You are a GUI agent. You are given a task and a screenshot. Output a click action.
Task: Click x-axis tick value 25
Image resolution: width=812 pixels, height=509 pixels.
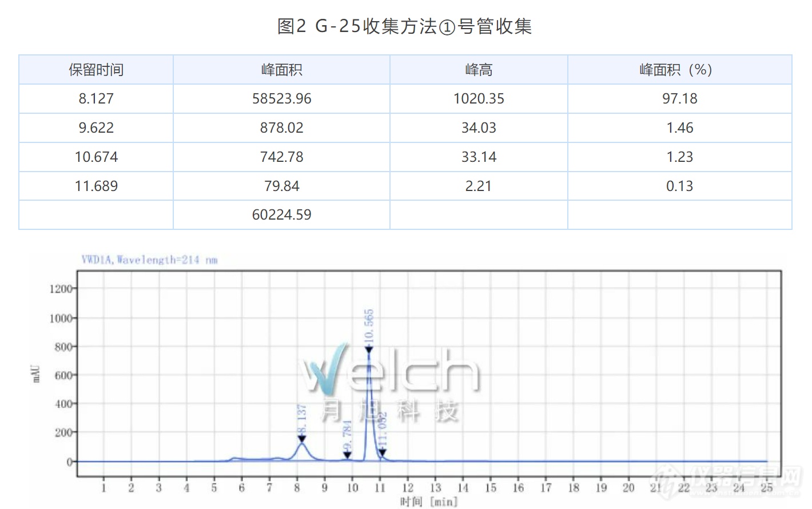767,488
